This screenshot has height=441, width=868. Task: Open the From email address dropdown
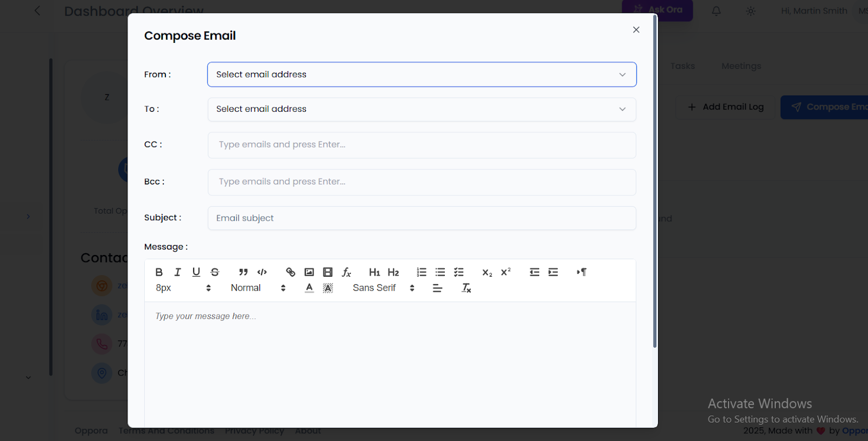(422, 74)
